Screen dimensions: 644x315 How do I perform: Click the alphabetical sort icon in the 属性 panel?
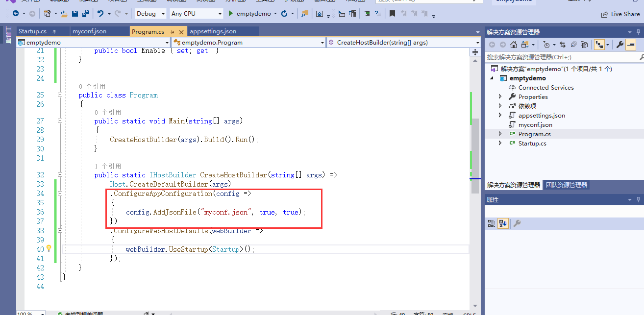(502, 223)
